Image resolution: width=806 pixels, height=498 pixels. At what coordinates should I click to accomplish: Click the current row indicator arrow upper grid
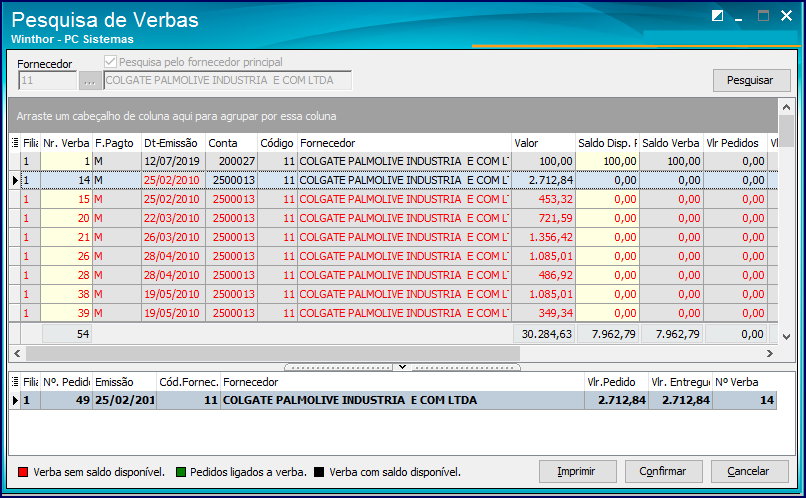tap(15, 180)
